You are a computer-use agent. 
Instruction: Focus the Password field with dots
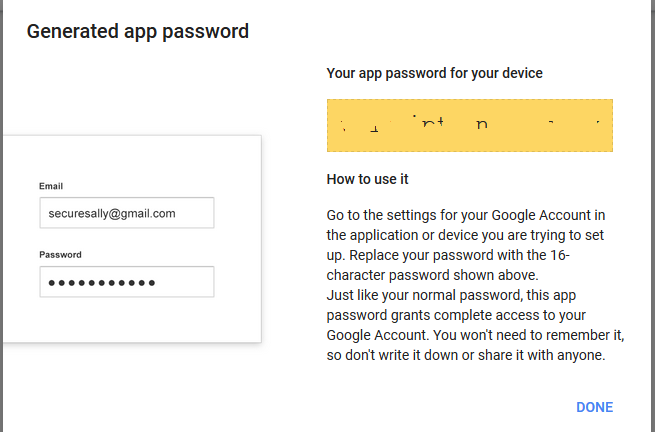point(127,282)
